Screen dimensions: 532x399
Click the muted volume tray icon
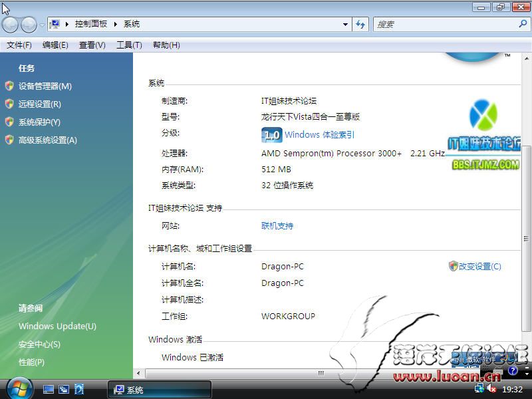point(491,388)
